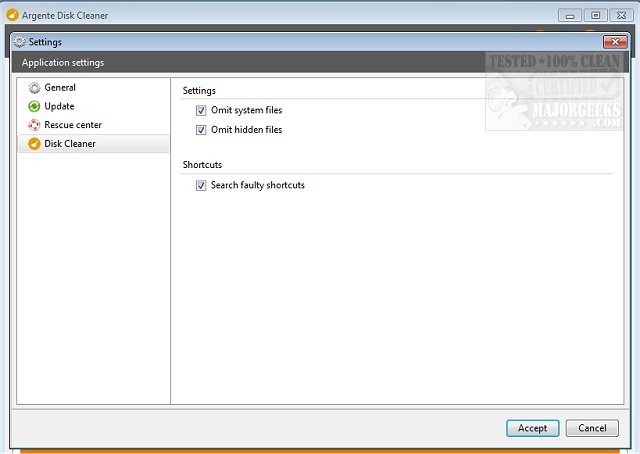Close the Argente Disk Cleaner main window
This screenshot has width=640, height=454.
tap(621, 16)
